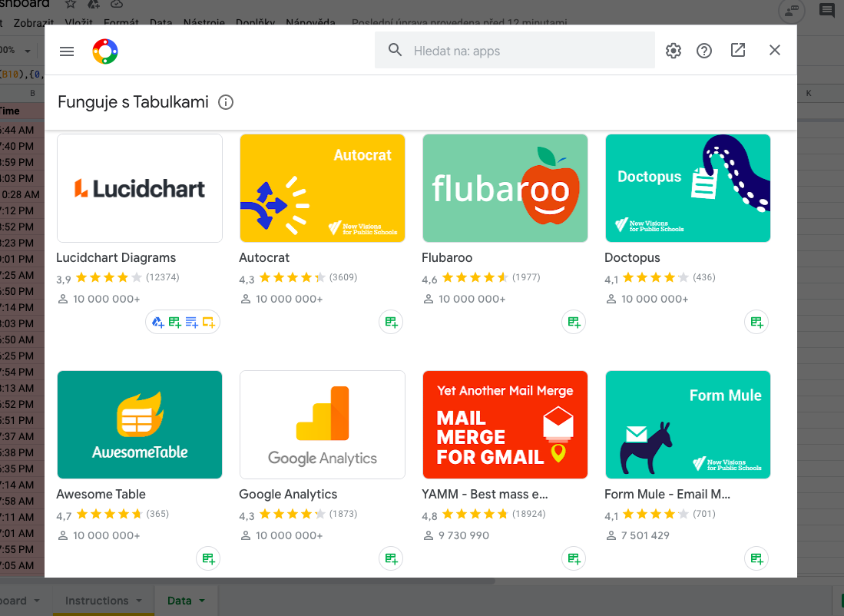Viewport: 844px width, 616px height.
Task: Open the Google Analytics thumbnail
Action: point(323,425)
